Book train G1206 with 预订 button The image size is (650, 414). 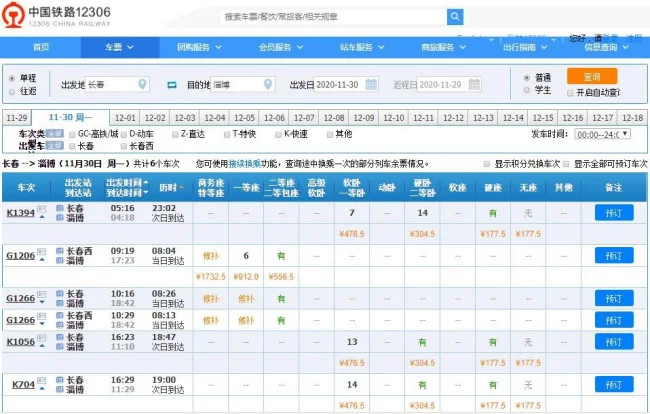click(x=614, y=256)
